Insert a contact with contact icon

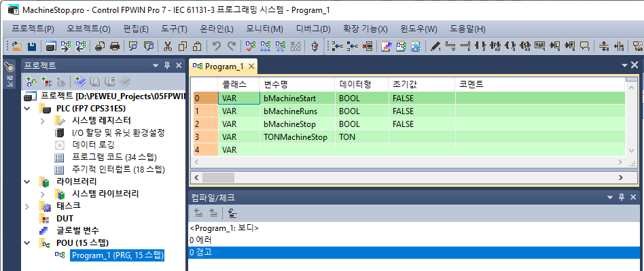(x=480, y=46)
